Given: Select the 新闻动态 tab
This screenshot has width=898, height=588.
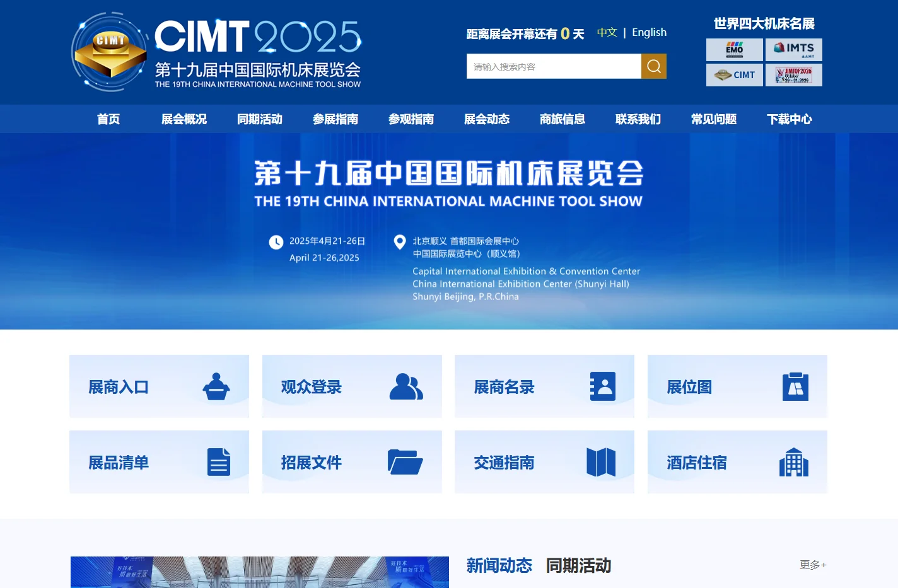Looking at the screenshot, I should click(x=499, y=565).
